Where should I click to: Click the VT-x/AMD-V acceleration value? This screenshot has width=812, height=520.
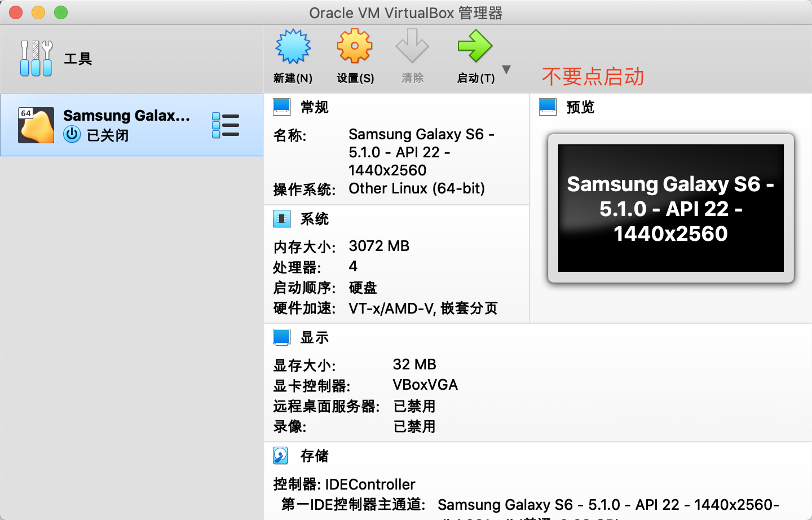[x=423, y=309]
